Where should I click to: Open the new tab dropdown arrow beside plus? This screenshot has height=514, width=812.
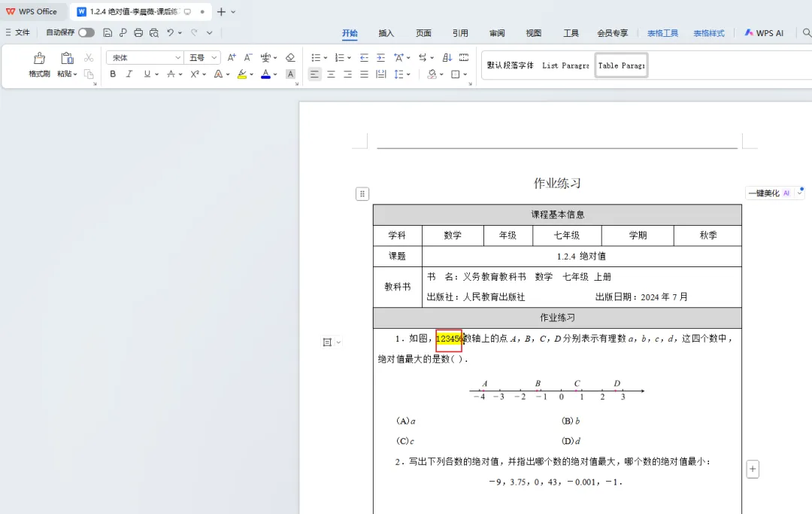tap(233, 12)
